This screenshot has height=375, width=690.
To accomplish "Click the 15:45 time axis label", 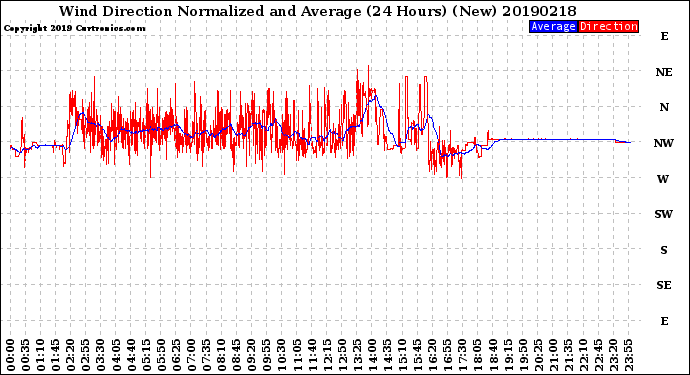I will point(417,355).
